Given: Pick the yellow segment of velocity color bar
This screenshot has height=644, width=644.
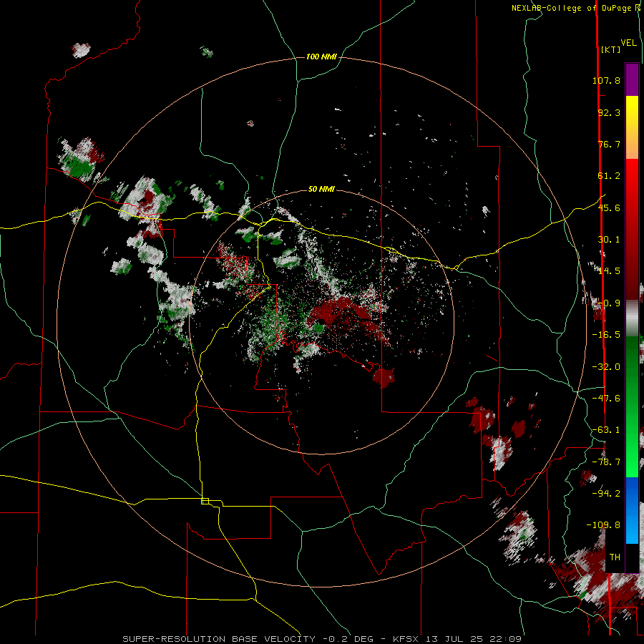Looking at the screenshot, I should click(632, 127).
